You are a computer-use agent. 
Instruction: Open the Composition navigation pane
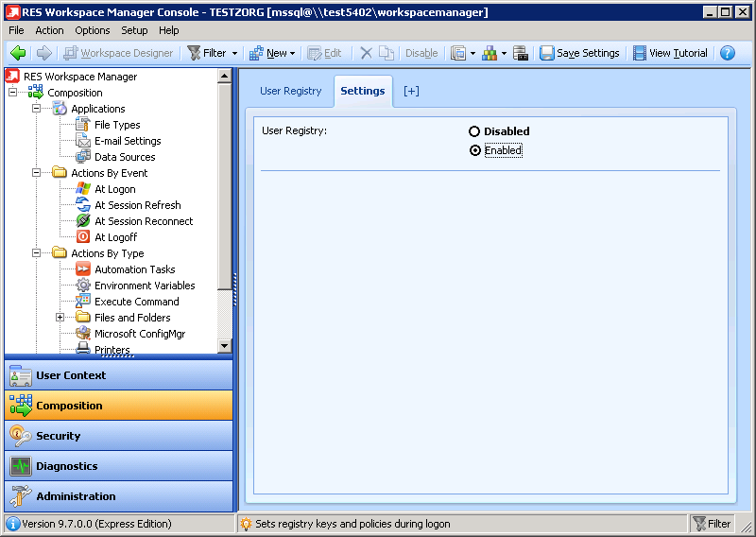(x=119, y=406)
